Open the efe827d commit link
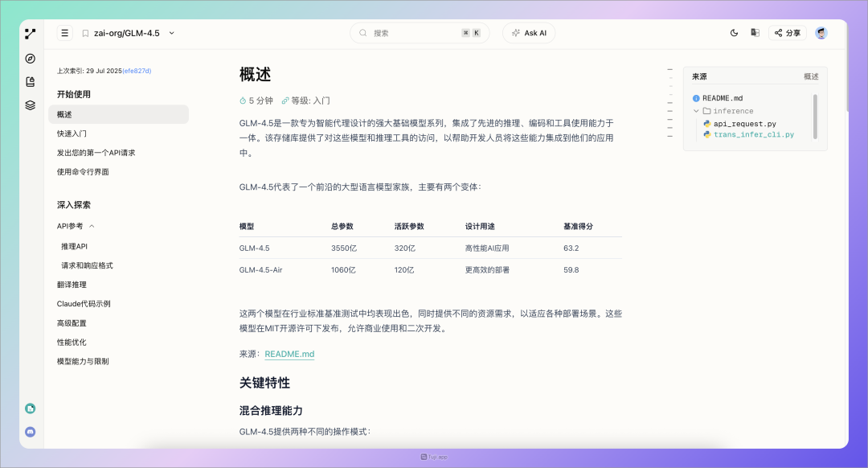The width and height of the screenshot is (868, 468). pyautogui.click(x=137, y=71)
